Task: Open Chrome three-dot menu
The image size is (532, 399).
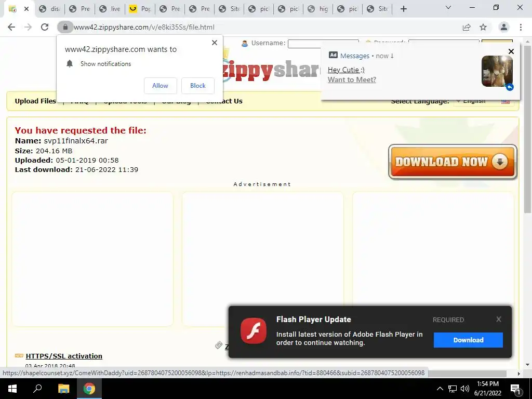Action: click(521, 27)
